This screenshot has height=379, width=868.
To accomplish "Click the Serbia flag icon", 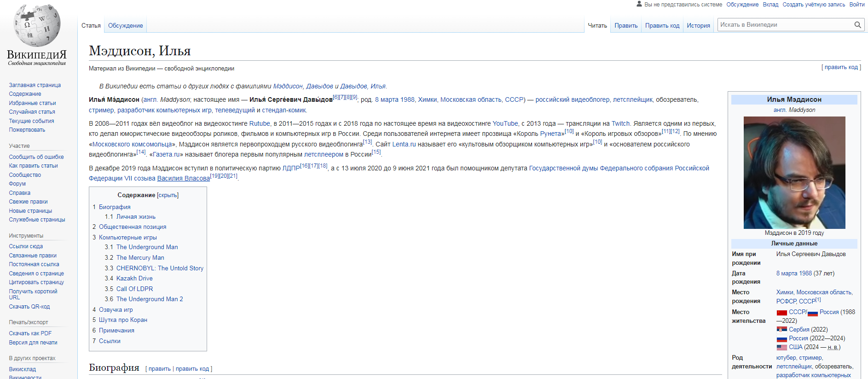I will pyautogui.click(x=781, y=330).
